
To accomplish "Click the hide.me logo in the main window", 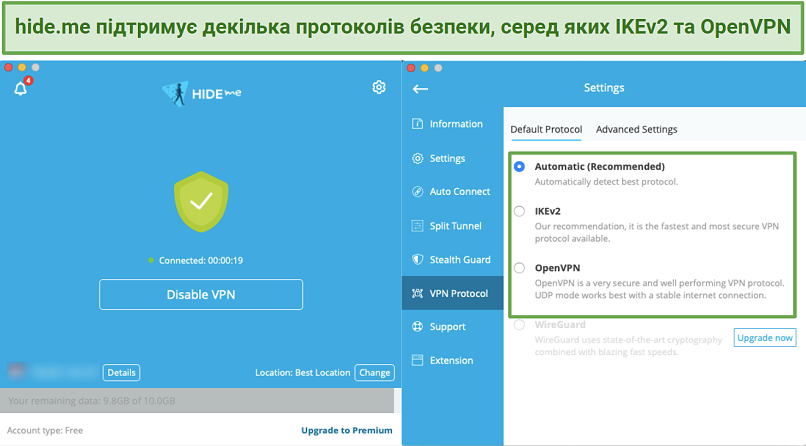I will 202,94.
